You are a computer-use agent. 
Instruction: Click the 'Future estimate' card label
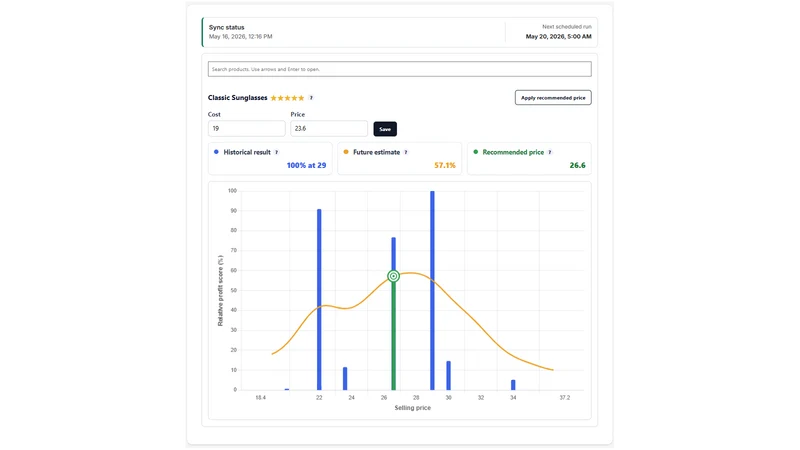coord(377,152)
